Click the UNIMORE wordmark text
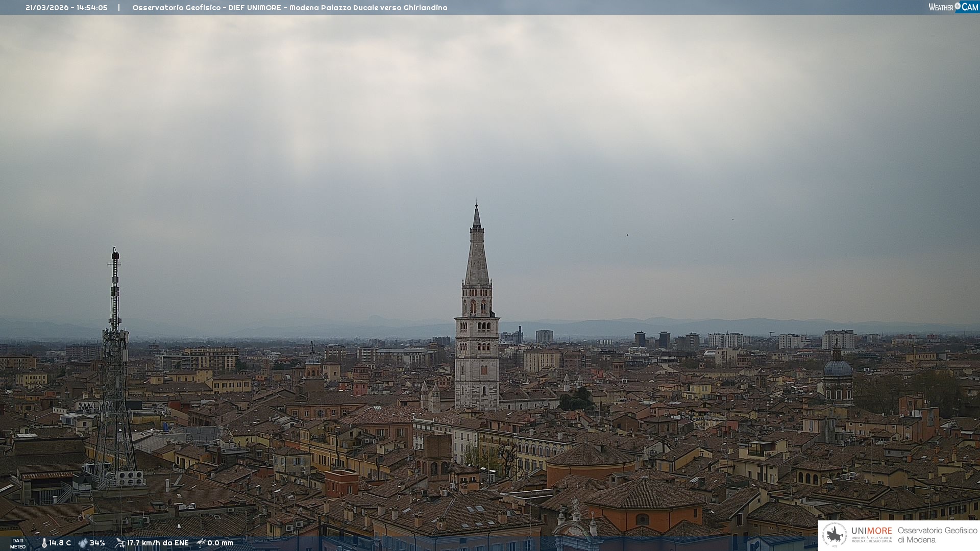This screenshot has height=551, width=980. (x=871, y=531)
